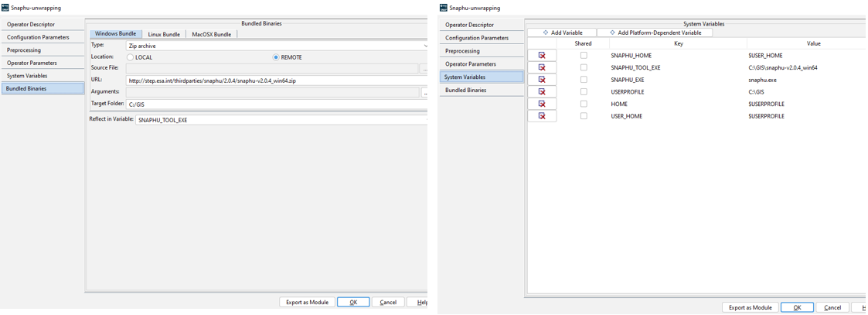Open Bundled Binaries in right window
Screen dimensions: 868x315
(482, 90)
